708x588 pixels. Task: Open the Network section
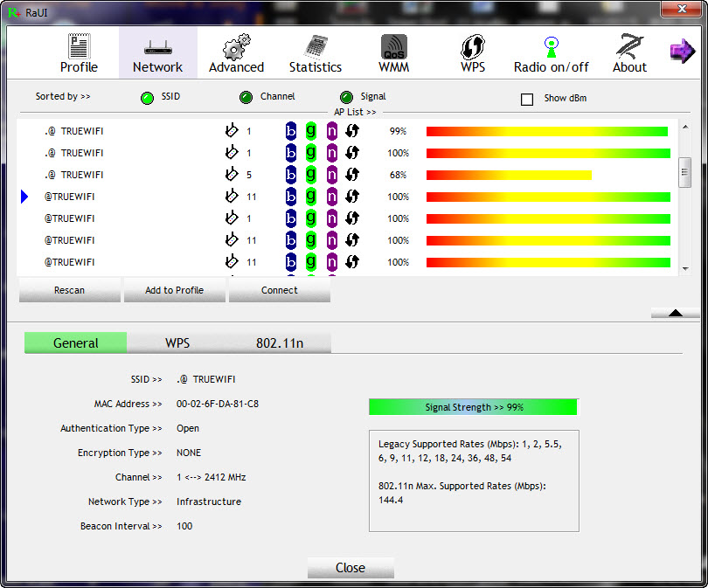click(x=157, y=53)
